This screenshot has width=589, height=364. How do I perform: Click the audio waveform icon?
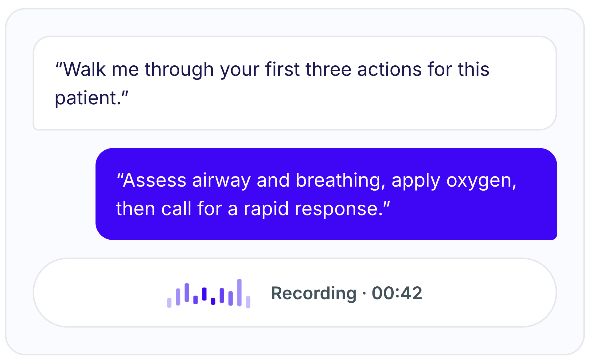[x=209, y=293]
